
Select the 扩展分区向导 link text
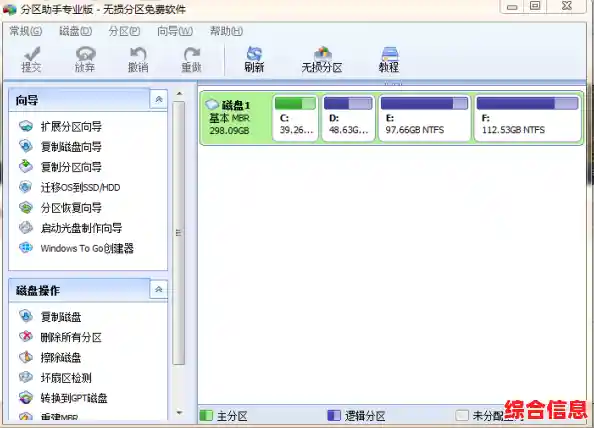(71, 127)
